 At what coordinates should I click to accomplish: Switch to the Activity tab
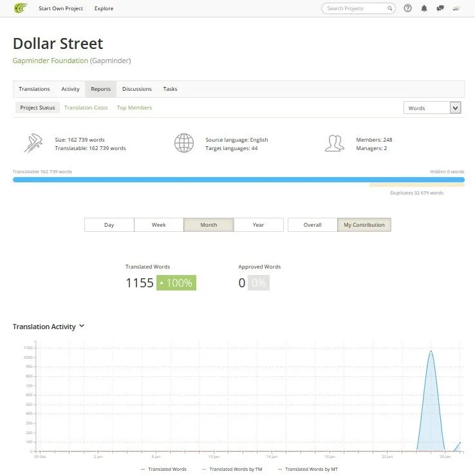pyautogui.click(x=70, y=89)
